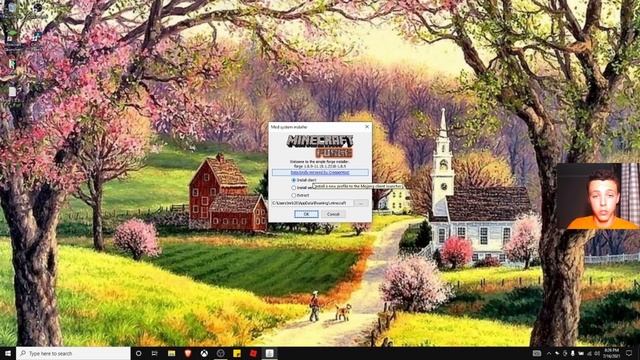Select the Extract radio button

pyautogui.click(x=293, y=196)
